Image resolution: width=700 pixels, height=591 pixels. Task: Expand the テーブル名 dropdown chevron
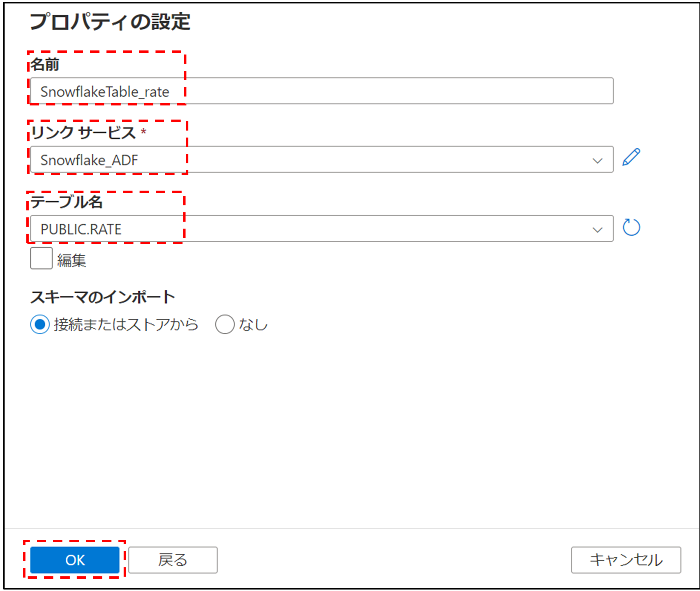coord(597,229)
